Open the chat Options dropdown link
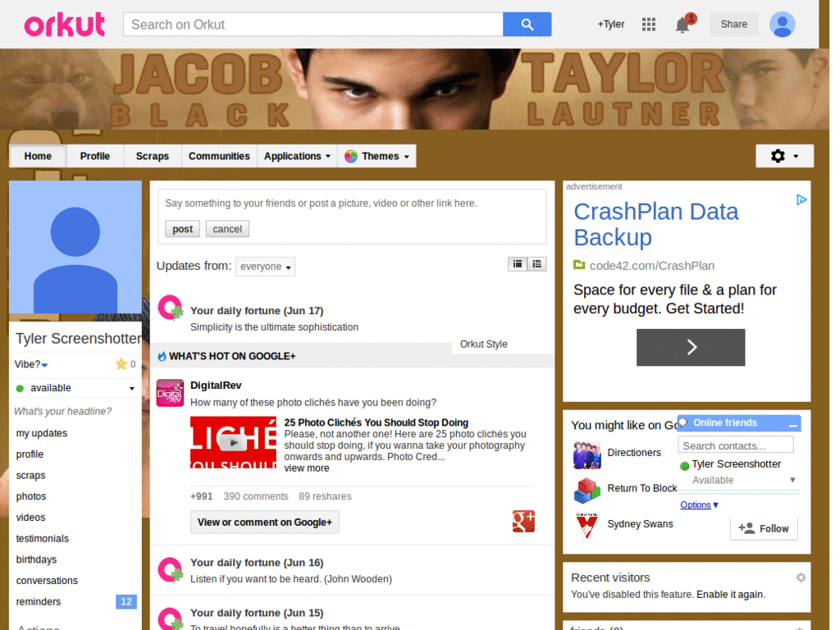Screen dimensions: 840x630 click(699, 504)
